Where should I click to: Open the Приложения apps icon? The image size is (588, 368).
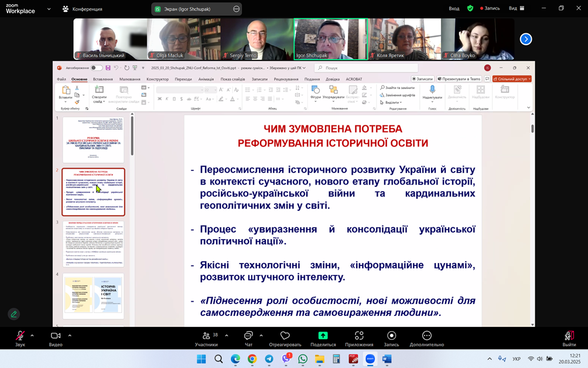pyautogui.click(x=359, y=336)
